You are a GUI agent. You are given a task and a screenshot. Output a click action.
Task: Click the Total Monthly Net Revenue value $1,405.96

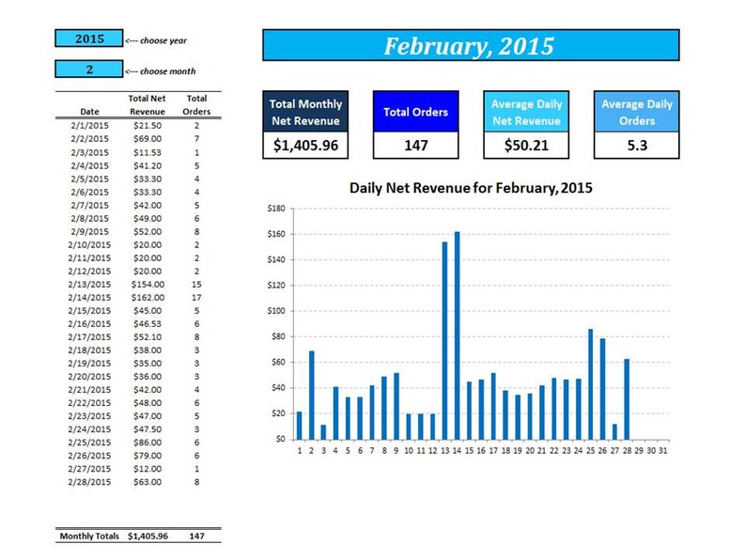(305, 145)
